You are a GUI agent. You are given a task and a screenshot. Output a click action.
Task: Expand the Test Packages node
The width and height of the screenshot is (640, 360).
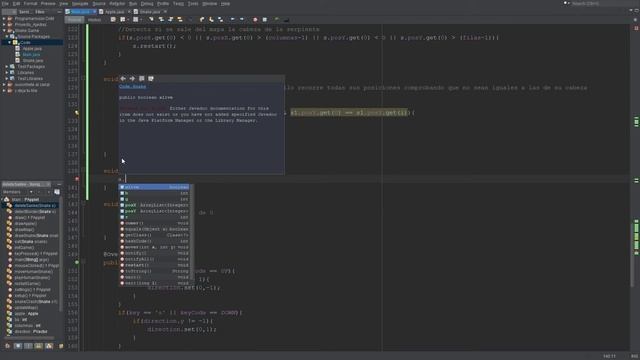click(x=7, y=67)
